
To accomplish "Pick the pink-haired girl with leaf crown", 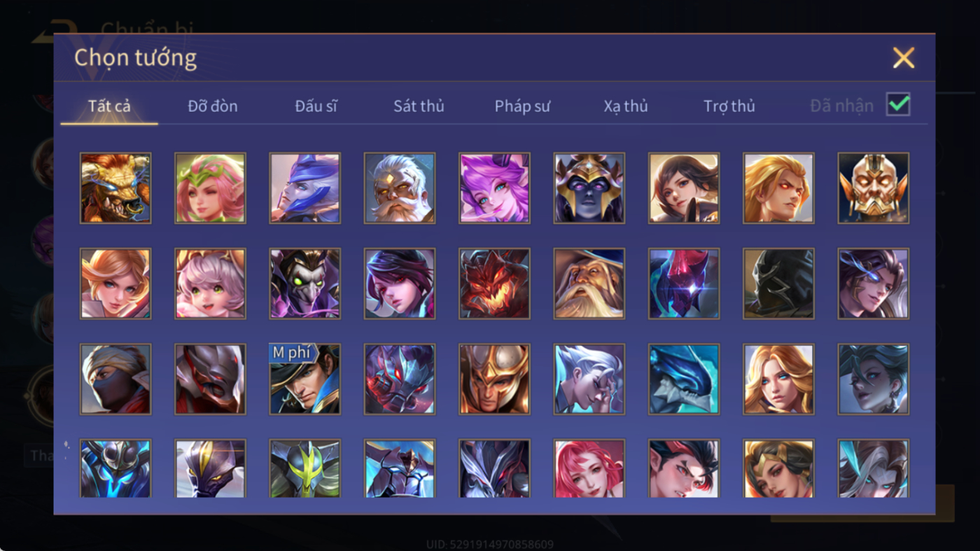I will coord(210,188).
